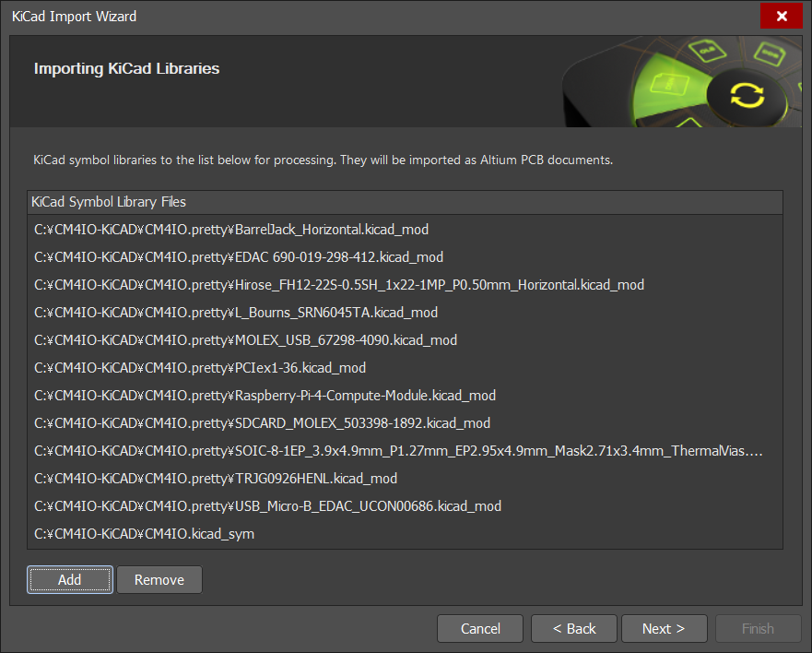This screenshot has height=653, width=812.
Task: Click the Add button to include more libraries
Action: coord(69,579)
